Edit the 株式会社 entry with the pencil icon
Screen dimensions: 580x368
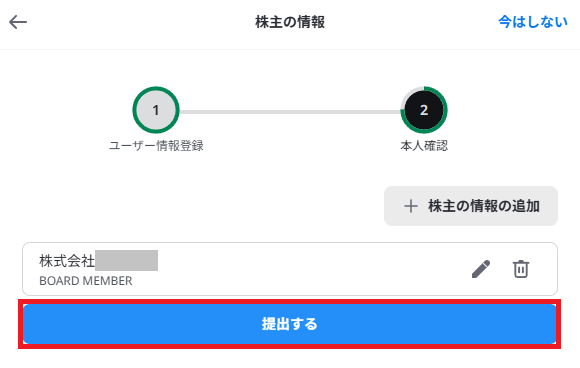point(481,269)
